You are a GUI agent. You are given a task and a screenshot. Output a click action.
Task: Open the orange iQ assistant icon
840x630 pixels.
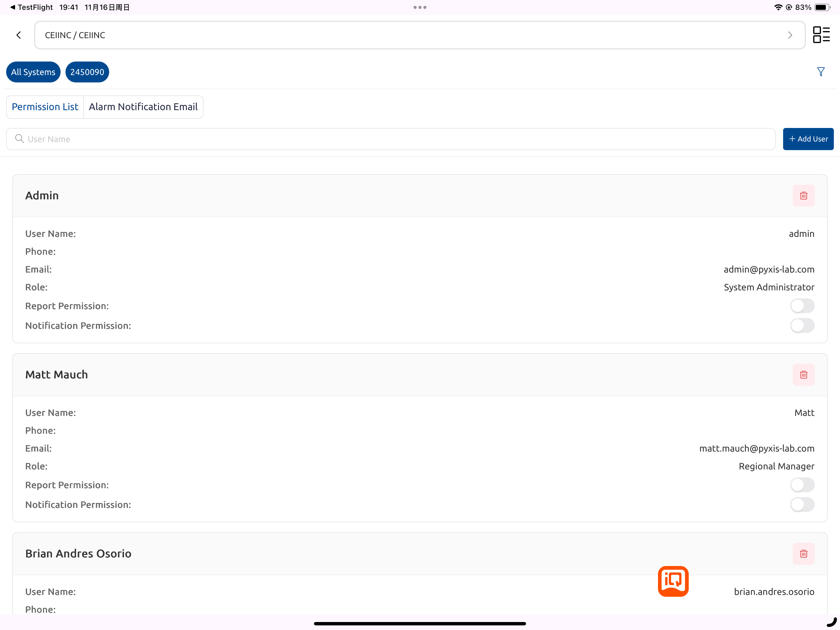pyautogui.click(x=673, y=581)
